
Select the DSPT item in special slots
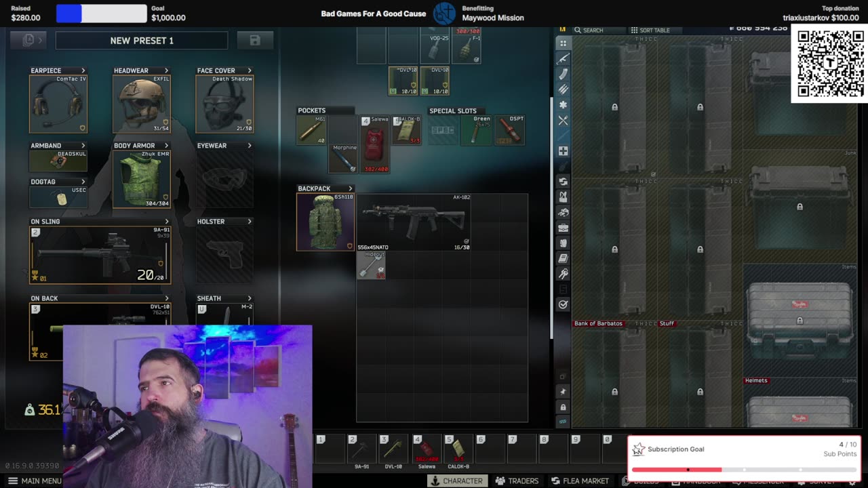(509, 130)
